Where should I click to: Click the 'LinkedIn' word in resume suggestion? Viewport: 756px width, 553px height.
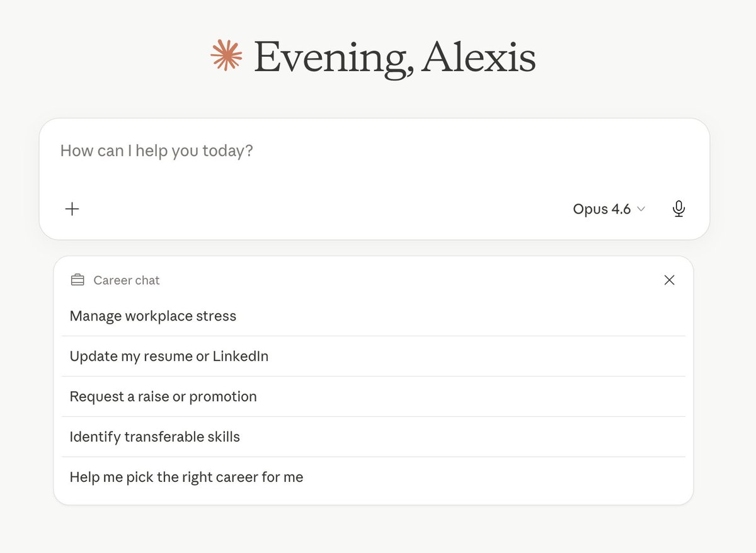pos(241,356)
